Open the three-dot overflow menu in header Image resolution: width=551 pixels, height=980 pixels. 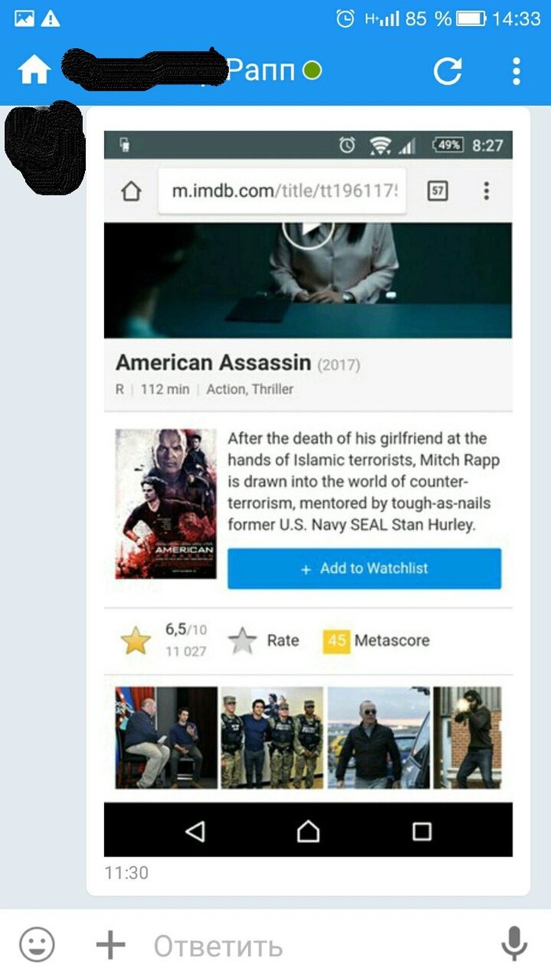[x=516, y=71]
